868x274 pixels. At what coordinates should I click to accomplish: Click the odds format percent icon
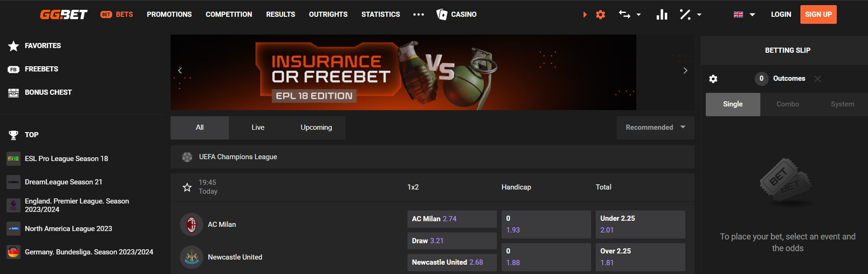coord(685,14)
